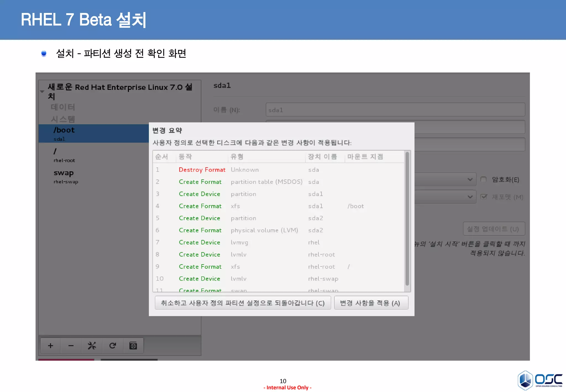Screen dimensions: 566x392
Task: Select row 9 Create Format xfs rhel-root
Action: pyautogui.click(x=279, y=266)
